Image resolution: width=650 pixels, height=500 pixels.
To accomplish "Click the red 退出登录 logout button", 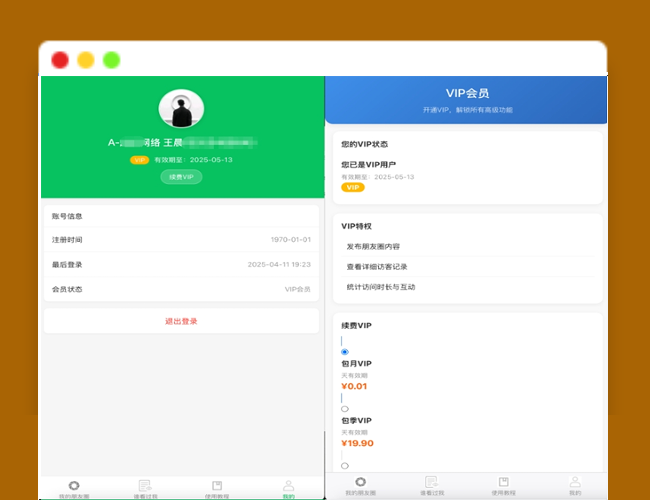I will click(181, 321).
